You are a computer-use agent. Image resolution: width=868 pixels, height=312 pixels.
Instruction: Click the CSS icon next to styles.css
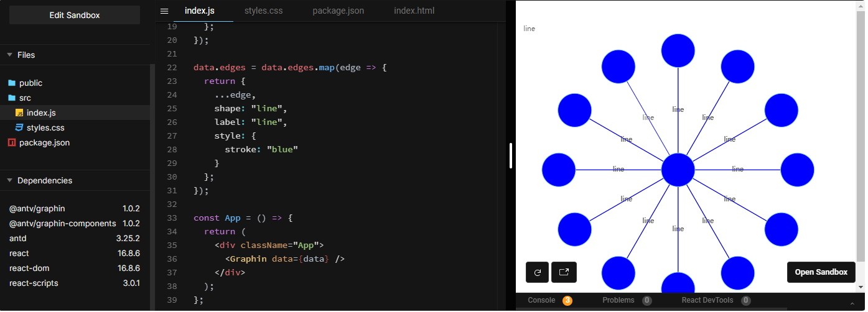pyautogui.click(x=19, y=127)
